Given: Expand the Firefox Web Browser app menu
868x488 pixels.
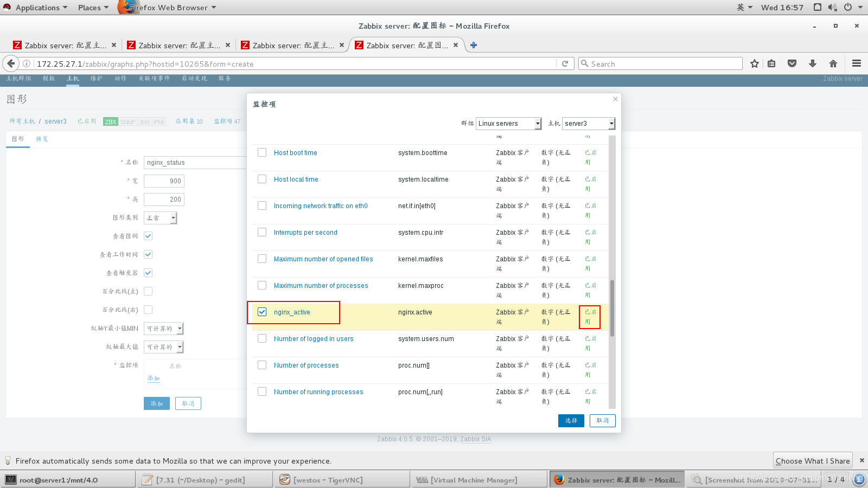Looking at the screenshot, I should click(x=168, y=8).
